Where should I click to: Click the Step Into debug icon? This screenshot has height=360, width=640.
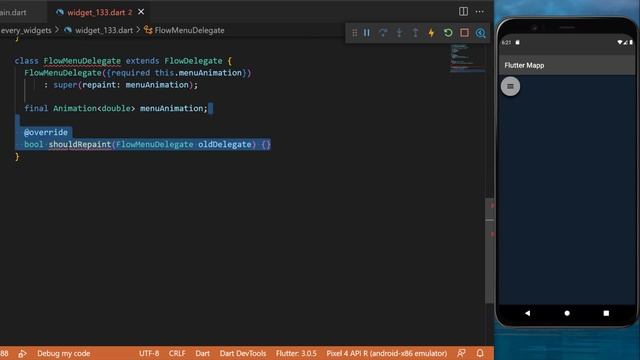[x=399, y=33]
